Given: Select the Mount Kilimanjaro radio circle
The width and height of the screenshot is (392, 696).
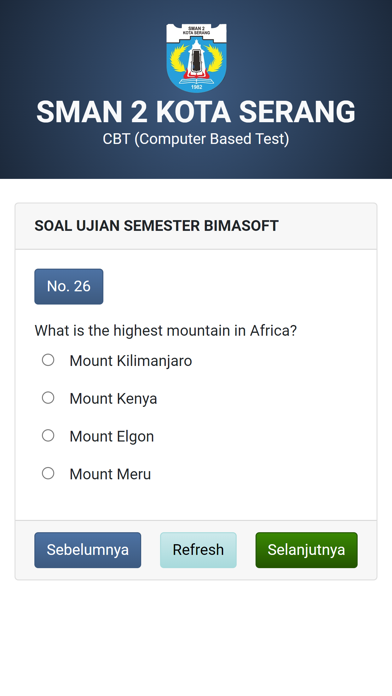Looking at the screenshot, I should [48, 360].
